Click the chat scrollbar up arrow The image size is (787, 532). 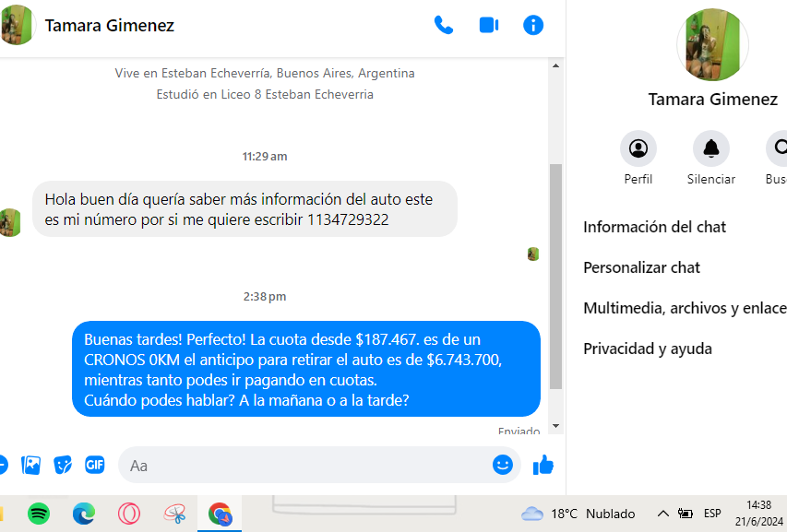555,65
